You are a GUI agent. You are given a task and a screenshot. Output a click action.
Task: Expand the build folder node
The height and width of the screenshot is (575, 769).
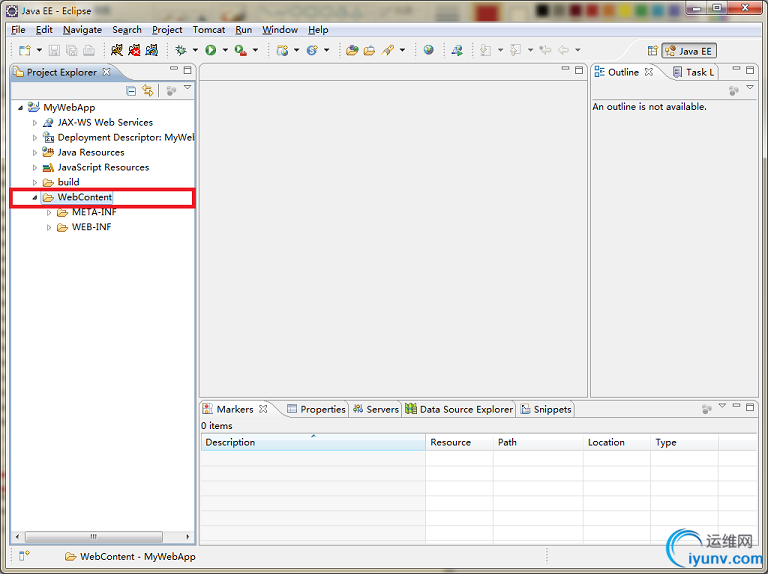coord(35,183)
